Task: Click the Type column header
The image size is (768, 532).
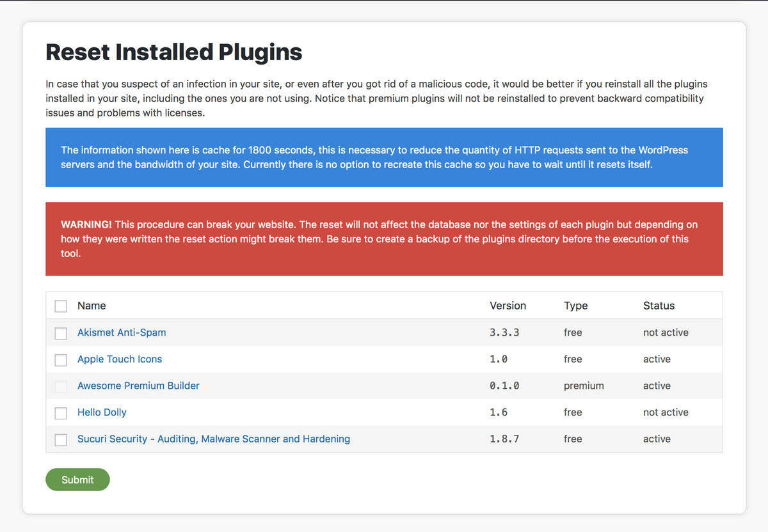Action: click(575, 306)
